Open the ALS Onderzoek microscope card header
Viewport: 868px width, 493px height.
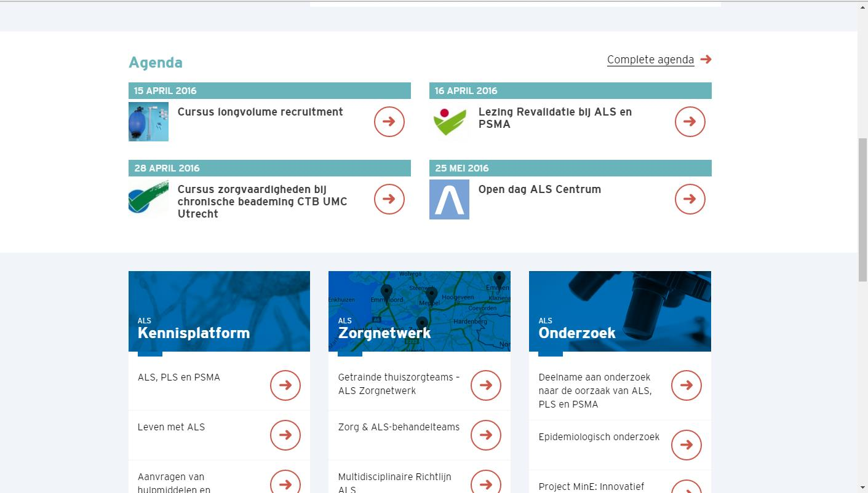point(620,311)
